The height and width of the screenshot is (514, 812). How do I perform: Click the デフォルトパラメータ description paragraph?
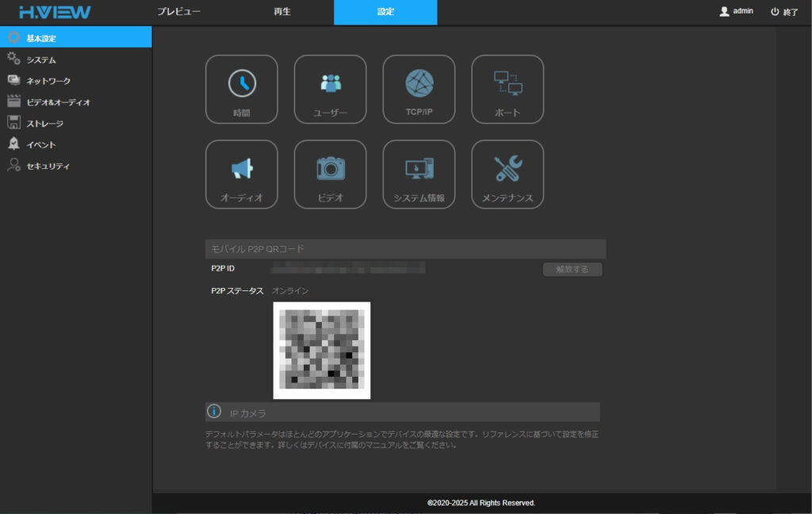(402, 439)
